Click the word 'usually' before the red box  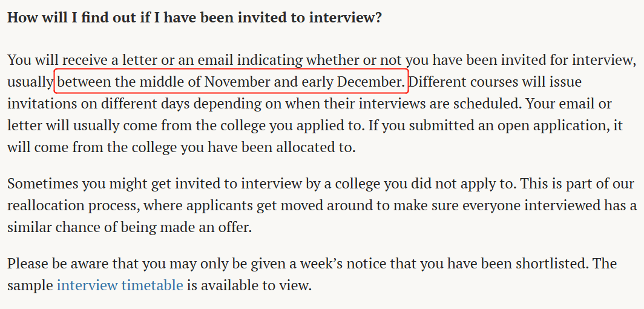pyautogui.click(x=30, y=82)
